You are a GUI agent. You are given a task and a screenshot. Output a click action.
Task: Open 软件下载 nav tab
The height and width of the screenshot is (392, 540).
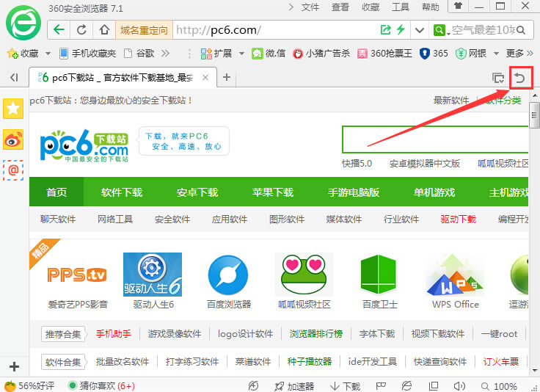[x=122, y=192]
